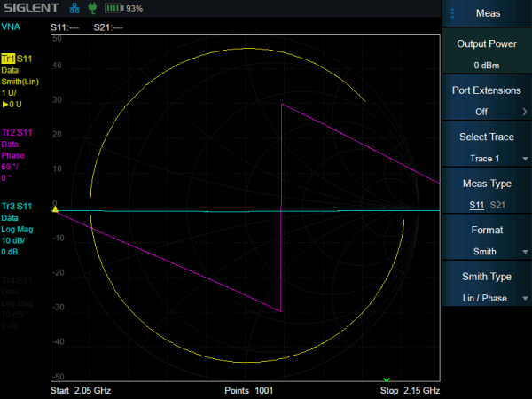
Task: Select the VNA mode label
Action: pos(12,27)
